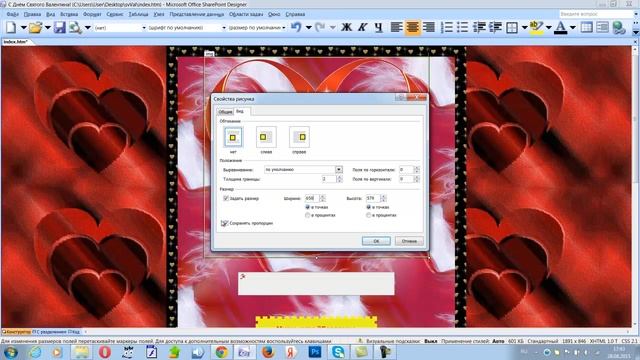Toggle bold with the Ж icon
Image resolution: width=640 pixels, height=360 pixels.
tap(347, 27)
